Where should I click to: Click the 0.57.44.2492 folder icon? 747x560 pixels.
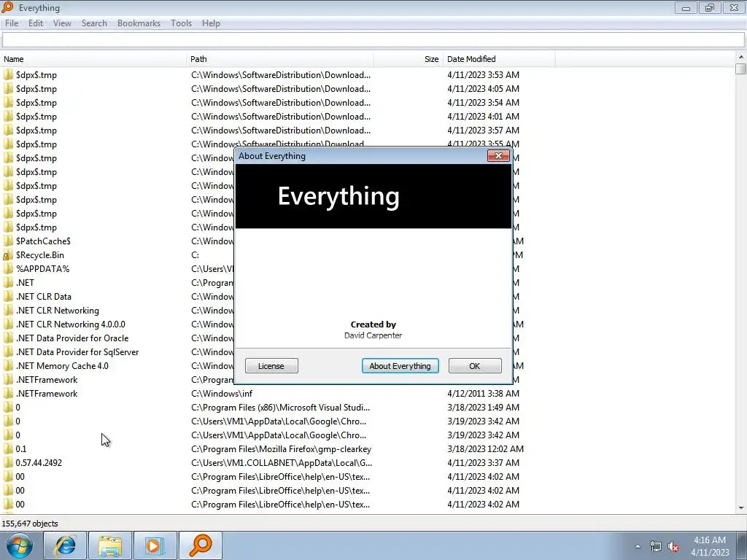[x=8, y=463]
